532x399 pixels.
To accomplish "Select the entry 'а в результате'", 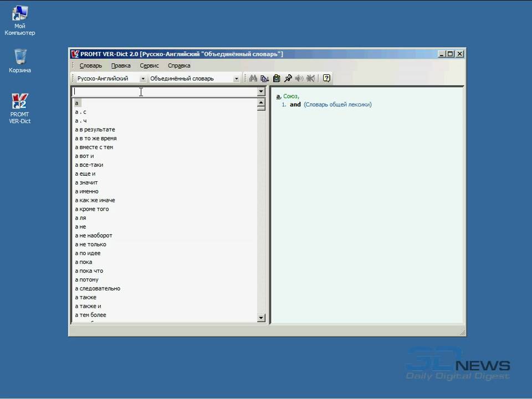I will pos(95,130).
